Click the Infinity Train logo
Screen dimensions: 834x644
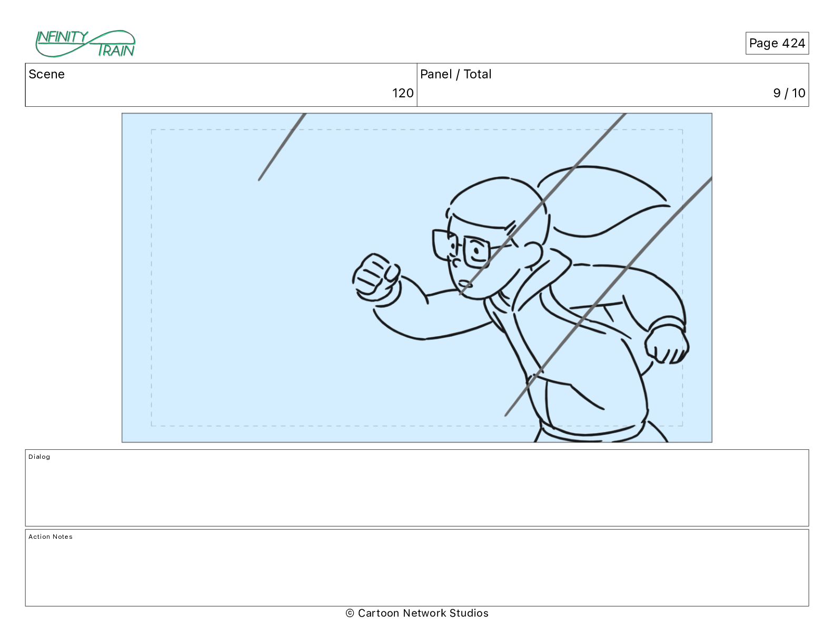click(85, 44)
